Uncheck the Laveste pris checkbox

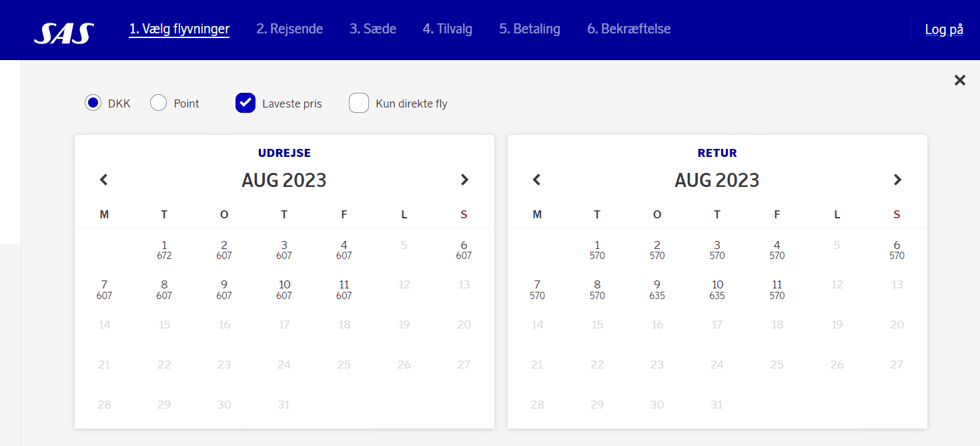tap(246, 103)
